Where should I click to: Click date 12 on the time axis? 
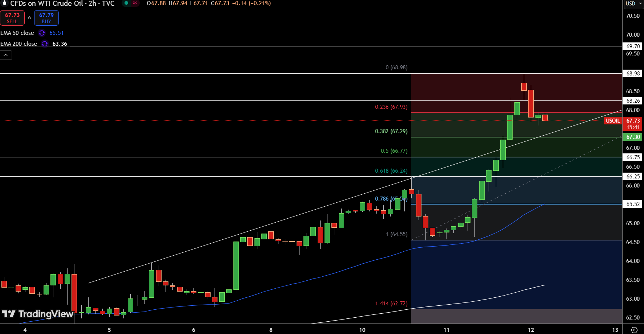pos(531,330)
